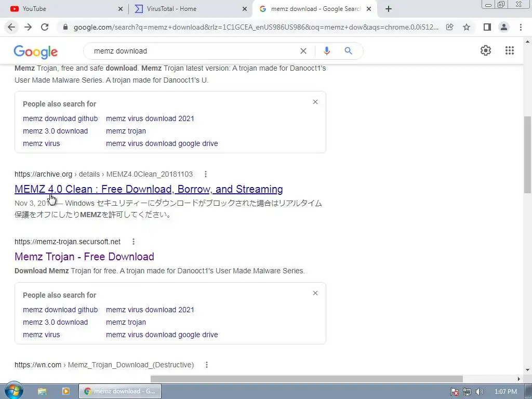Click scrollbar up arrow
532x399 pixels.
coord(527,42)
